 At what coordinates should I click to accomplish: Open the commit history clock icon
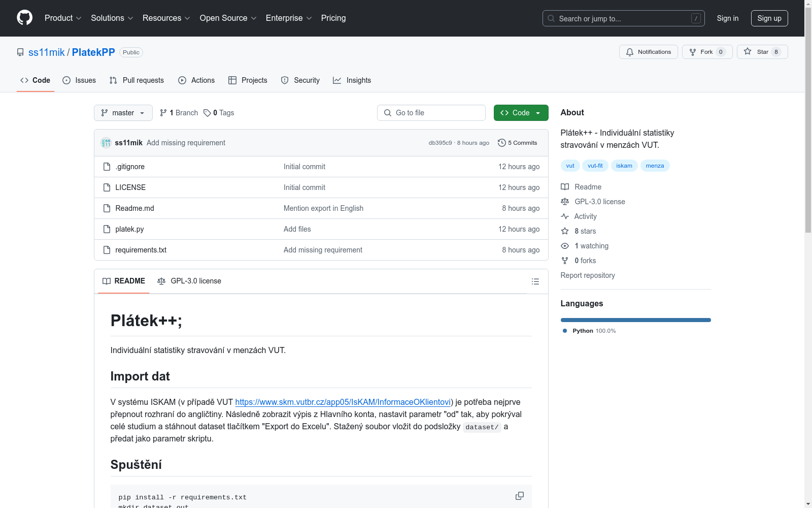[502, 143]
